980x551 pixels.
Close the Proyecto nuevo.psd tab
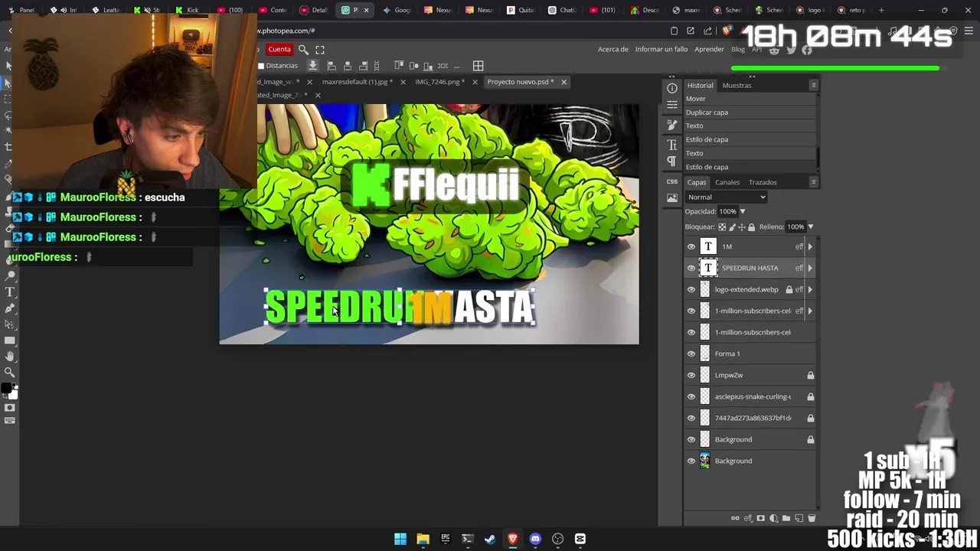coord(563,82)
